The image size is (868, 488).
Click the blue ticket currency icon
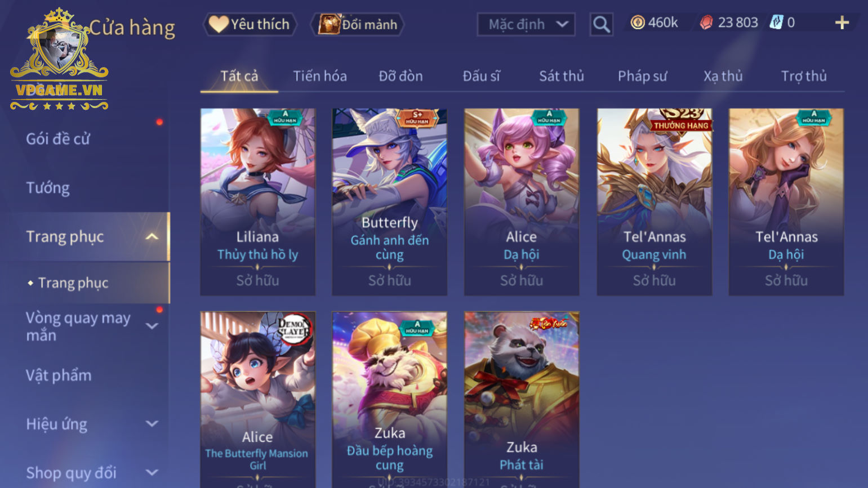click(x=776, y=23)
